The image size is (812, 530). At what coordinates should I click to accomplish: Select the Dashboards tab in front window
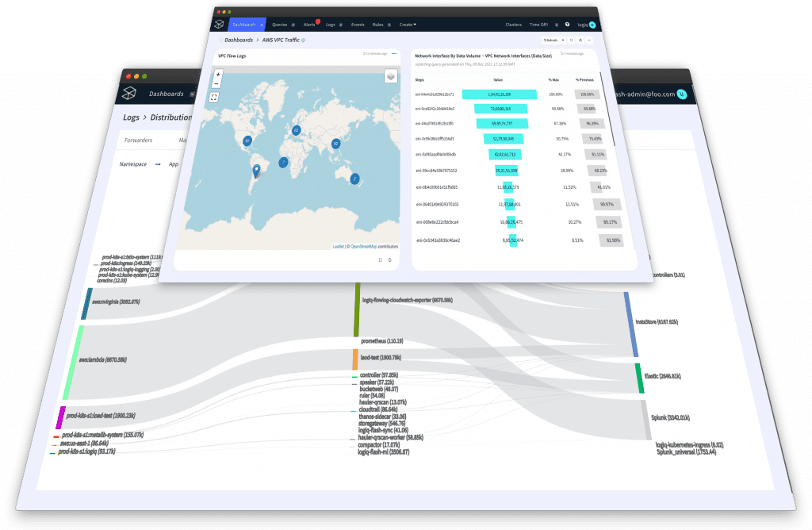(247, 25)
